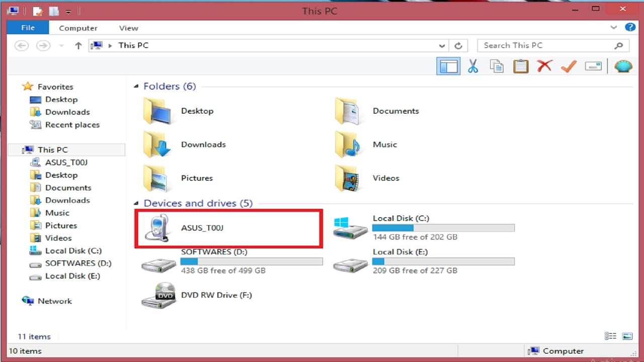The width and height of the screenshot is (644, 362).
Task: Click the Refresh button beside address bar
Action: point(458,46)
